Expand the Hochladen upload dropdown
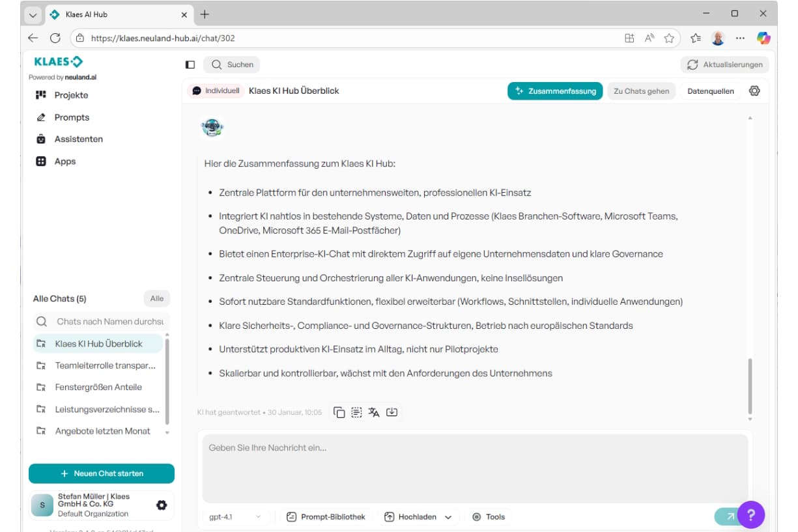This screenshot has height=532, width=798. (448, 517)
